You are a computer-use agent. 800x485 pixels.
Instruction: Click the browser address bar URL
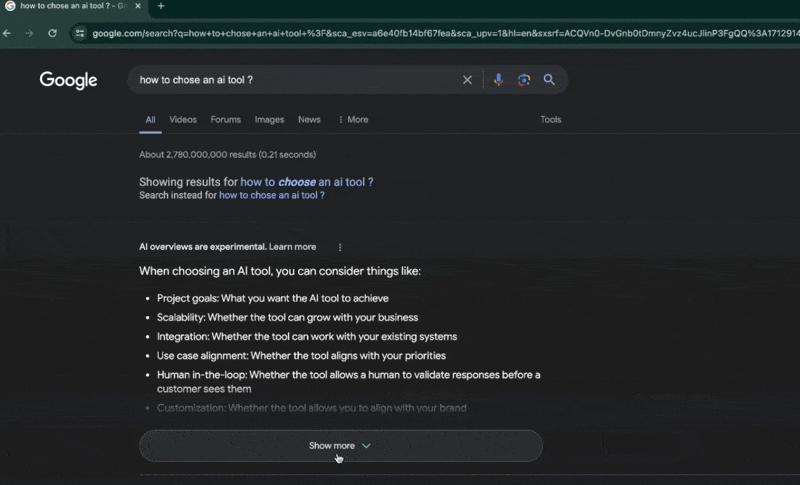click(444, 34)
